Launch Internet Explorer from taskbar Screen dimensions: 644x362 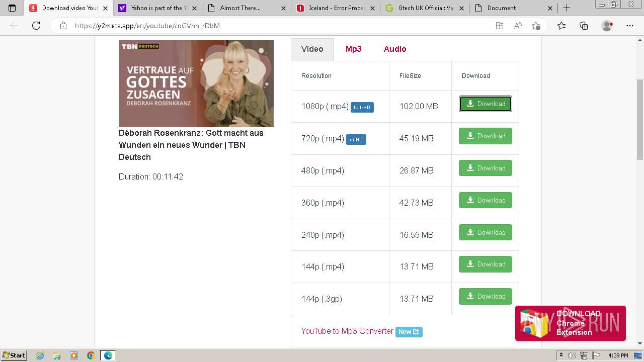click(x=40, y=355)
